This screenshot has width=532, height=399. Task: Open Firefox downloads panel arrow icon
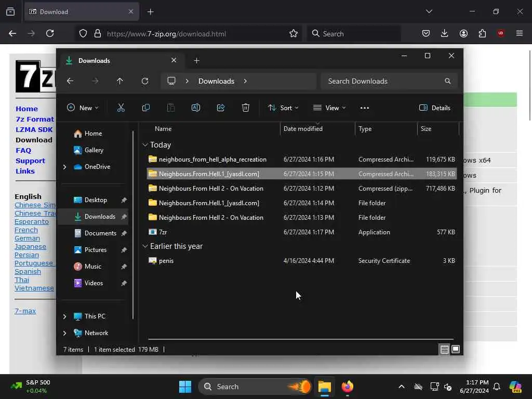(445, 33)
